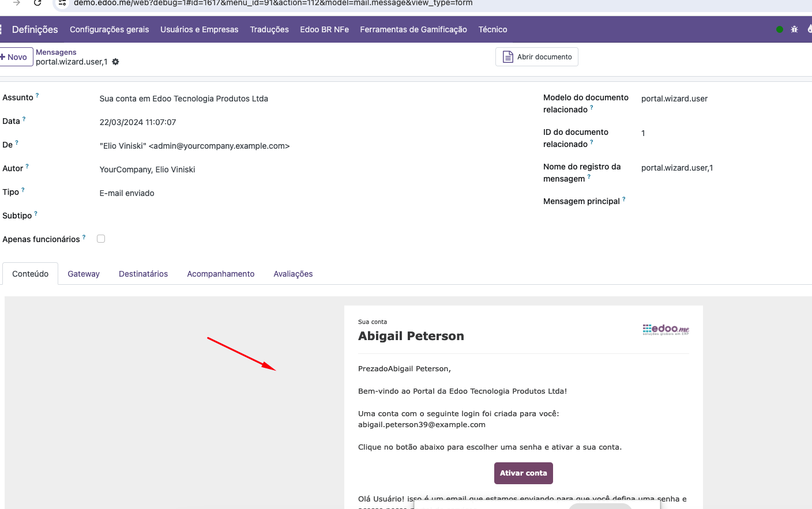Go forward using the browser arrow

(17, 3)
